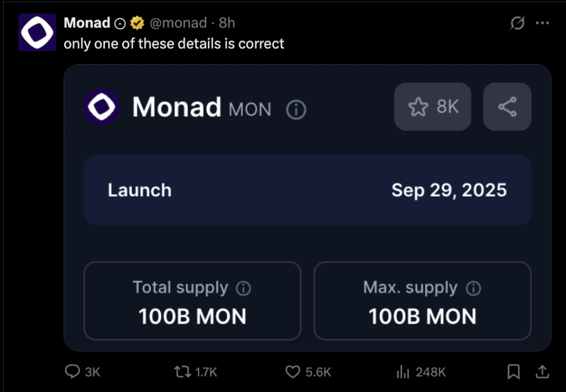Click the share upload icon below the tweet
The width and height of the screenshot is (566, 392).
[542, 372]
